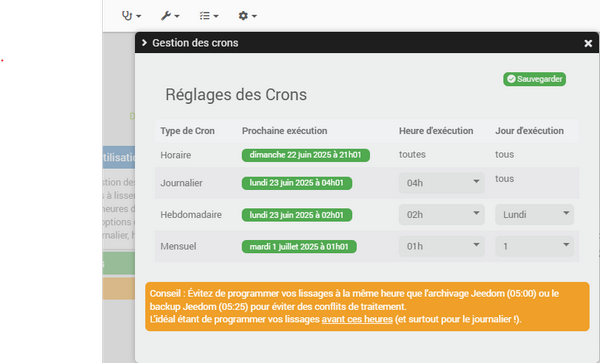Close the Gestion des crons dialog
This screenshot has height=363, width=600.
coord(588,43)
